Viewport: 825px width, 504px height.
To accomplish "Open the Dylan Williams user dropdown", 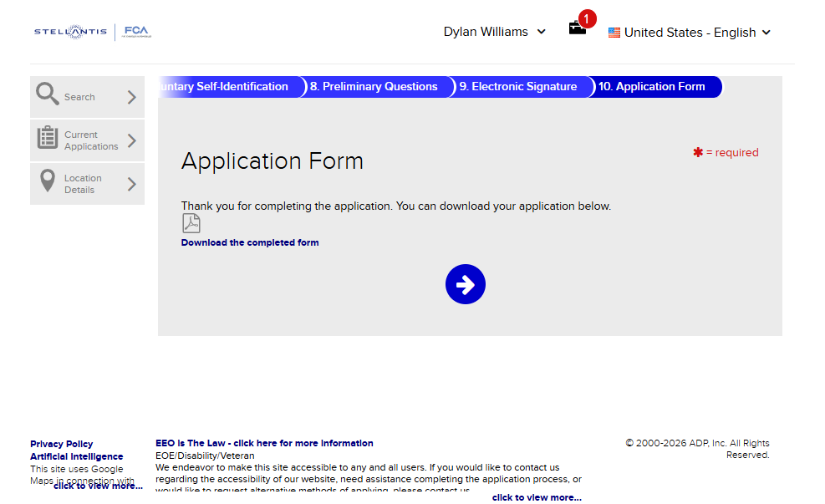I will tap(494, 32).
